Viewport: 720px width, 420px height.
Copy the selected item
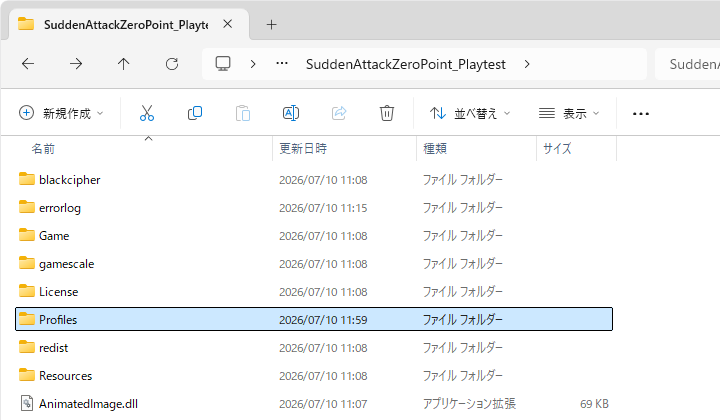[x=195, y=113]
